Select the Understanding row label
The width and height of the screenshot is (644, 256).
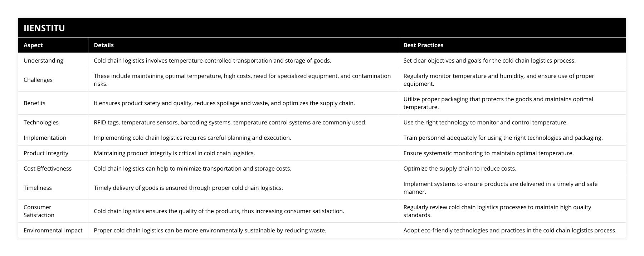(x=43, y=60)
